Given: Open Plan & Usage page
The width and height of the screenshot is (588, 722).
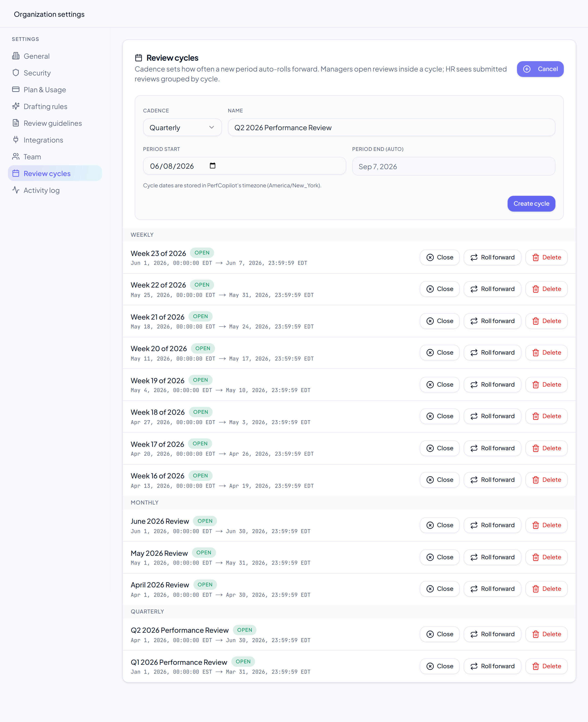Looking at the screenshot, I should click(55, 90).
